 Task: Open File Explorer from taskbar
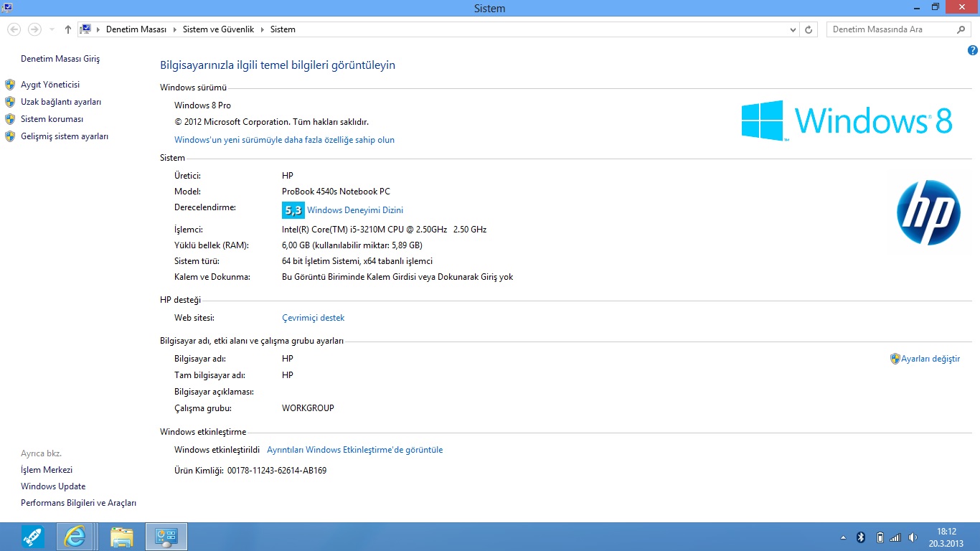click(x=122, y=537)
